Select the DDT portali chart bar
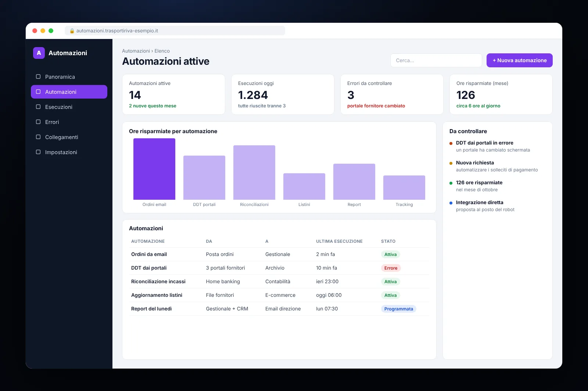 pos(204,178)
